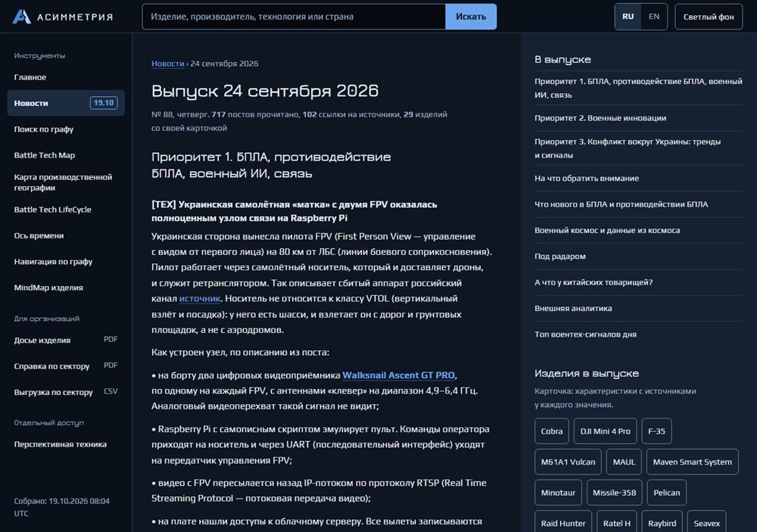This screenshot has width=757, height=532.
Task: Open the Maven Smart System card
Action: click(x=693, y=462)
